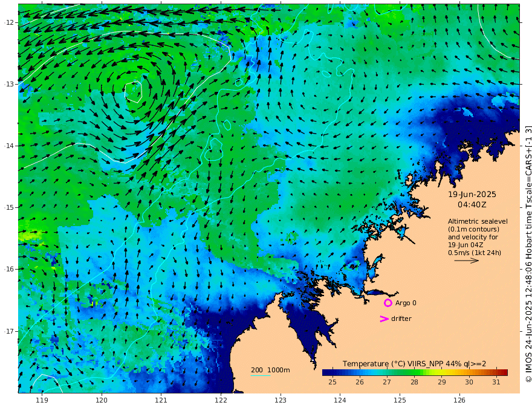Image resolution: width=532 pixels, height=411 pixels.
Task: Pick the red 31°C end of colorbar
Action: pos(496,373)
